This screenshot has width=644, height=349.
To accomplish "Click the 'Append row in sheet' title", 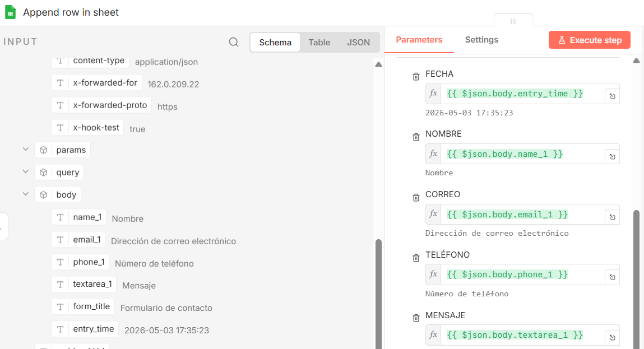I will click(71, 12).
